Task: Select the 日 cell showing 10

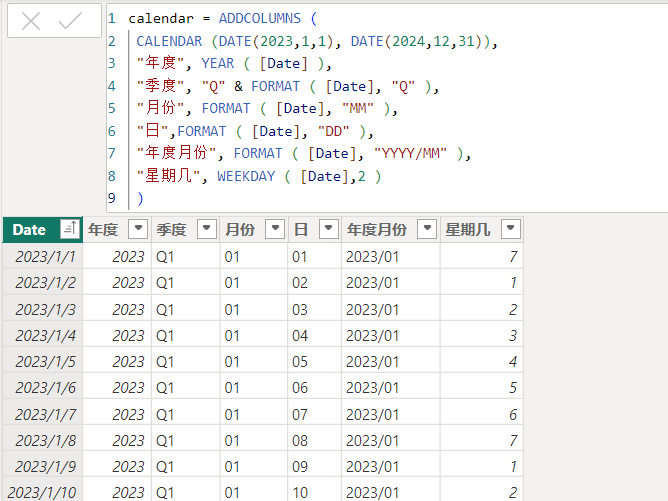Action: pos(314,491)
